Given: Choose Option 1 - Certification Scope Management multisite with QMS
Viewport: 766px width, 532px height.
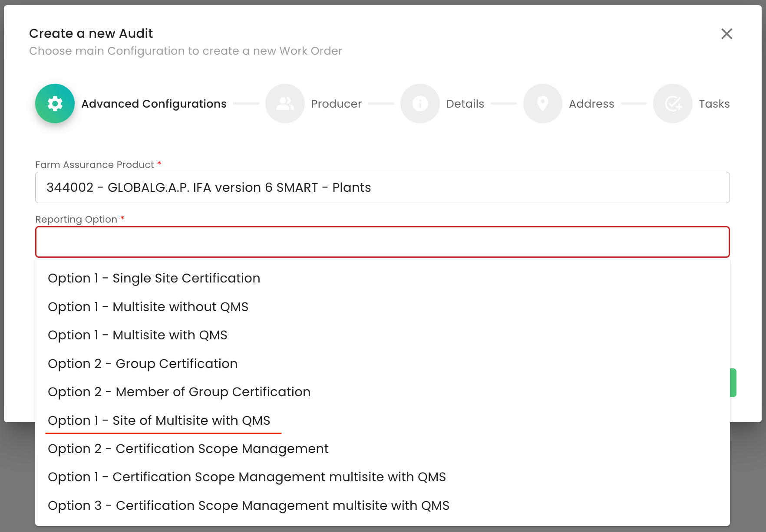Looking at the screenshot, I should click(x=383, y=477).
